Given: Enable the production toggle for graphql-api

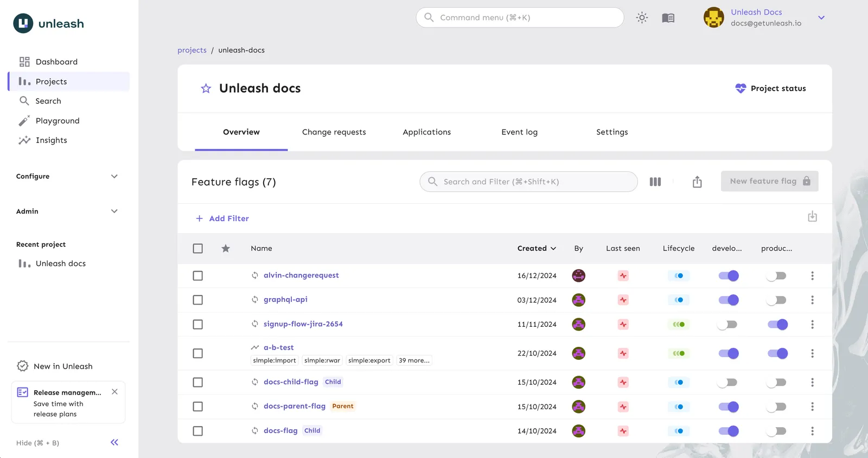Looking at the screenshot, I should coord(776,300).
